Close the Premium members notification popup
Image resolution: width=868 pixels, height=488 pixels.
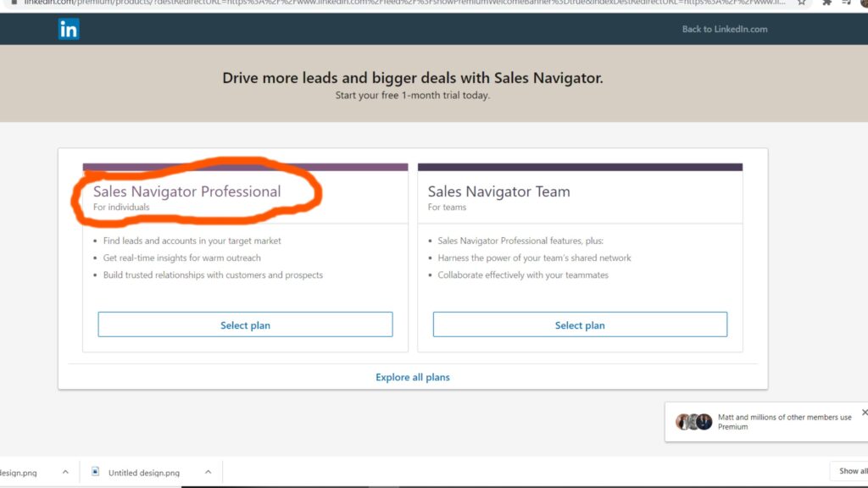click(x=864, y=413)
